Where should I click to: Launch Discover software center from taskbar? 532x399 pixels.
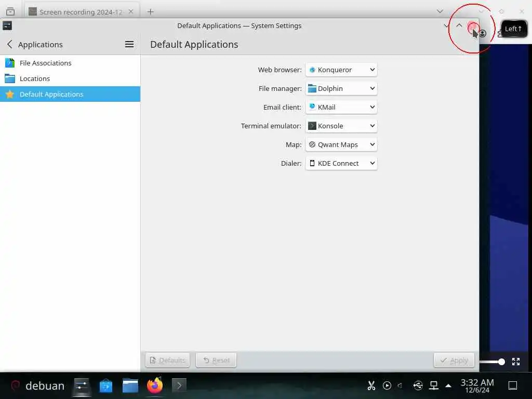click(x=106, y=386)
